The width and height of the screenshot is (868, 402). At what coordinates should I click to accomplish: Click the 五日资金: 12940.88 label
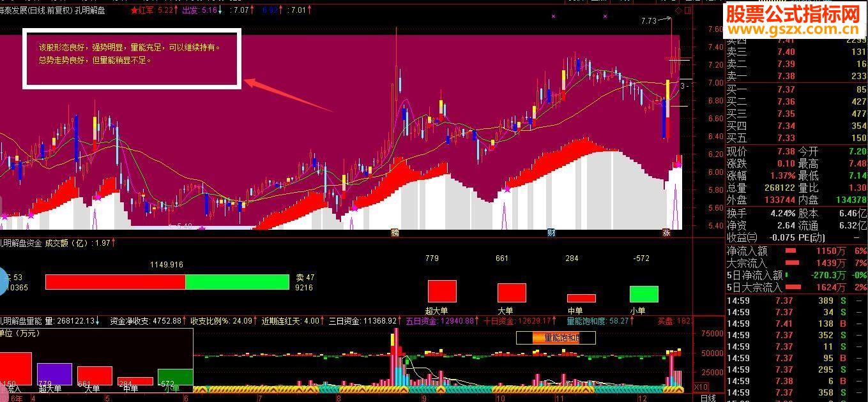pyautogui.click(x=442, y=321)
